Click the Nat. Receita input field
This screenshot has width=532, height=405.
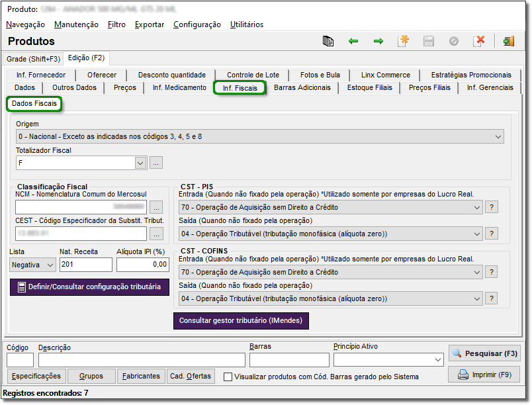point(86,265)
